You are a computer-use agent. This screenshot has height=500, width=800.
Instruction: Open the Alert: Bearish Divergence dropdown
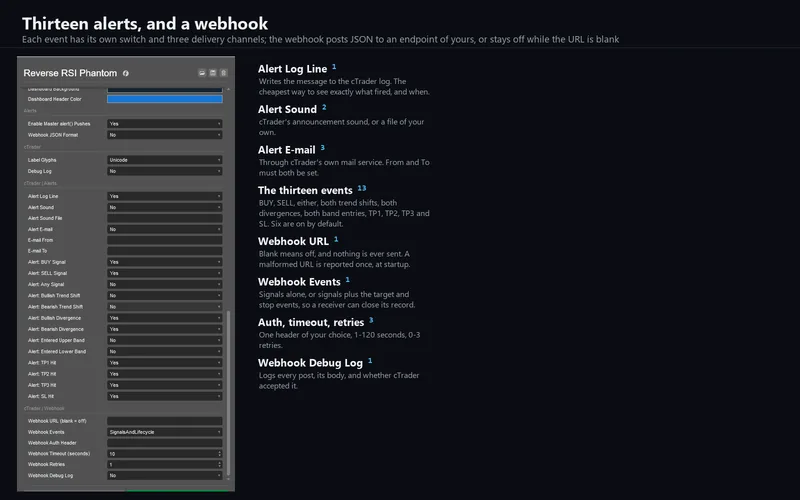[165, 329]
